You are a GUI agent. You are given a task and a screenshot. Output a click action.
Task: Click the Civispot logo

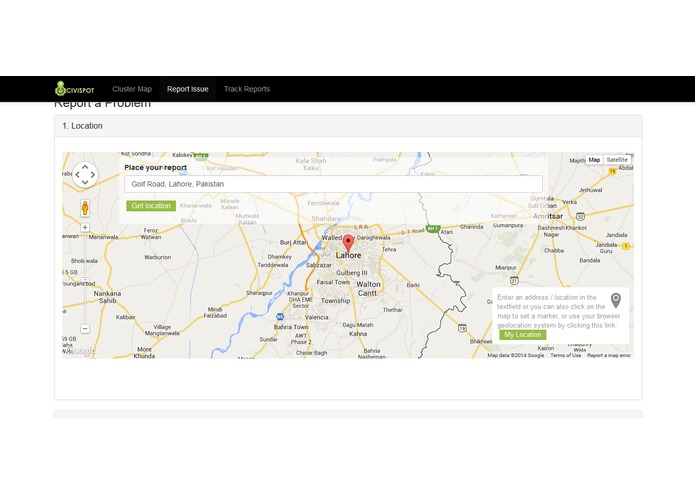point(74,89)
